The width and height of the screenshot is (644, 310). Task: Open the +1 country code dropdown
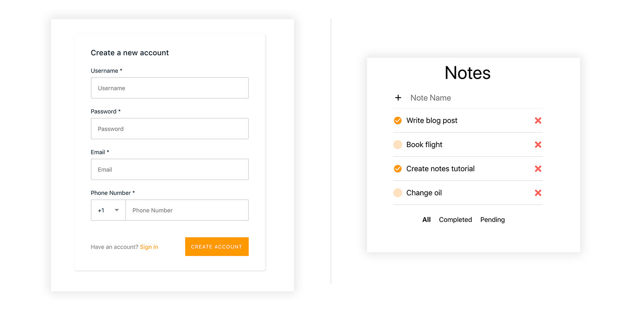coord(108,210)
